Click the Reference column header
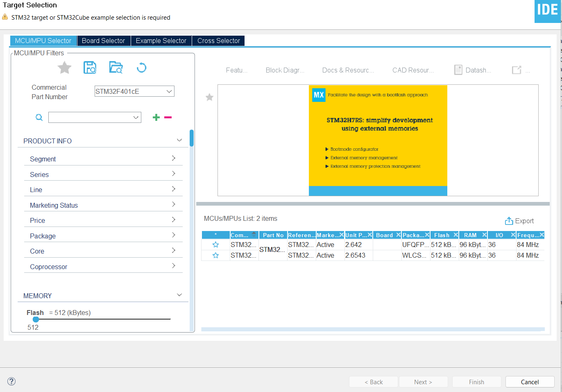 coord(301,235)
